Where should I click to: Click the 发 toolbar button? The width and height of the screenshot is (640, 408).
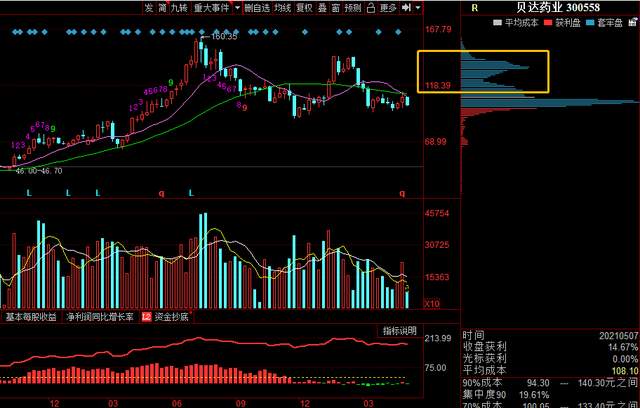149,8
